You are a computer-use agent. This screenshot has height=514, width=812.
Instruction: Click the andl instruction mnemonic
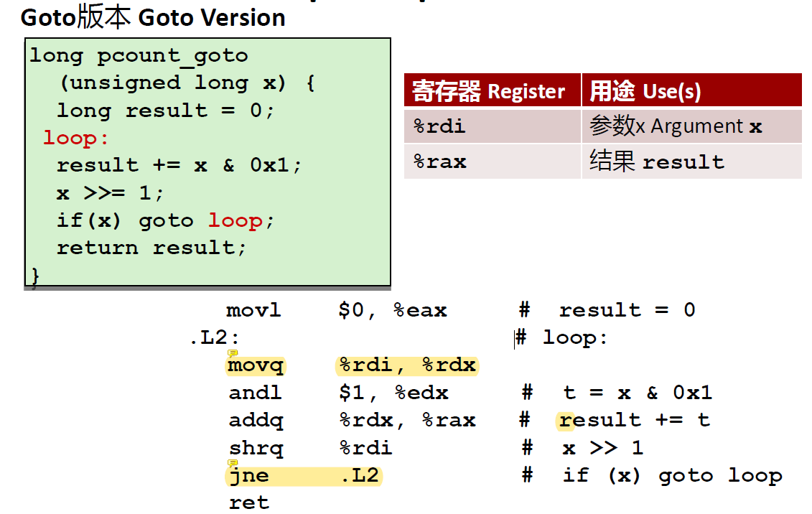click(x=256, y=393)
